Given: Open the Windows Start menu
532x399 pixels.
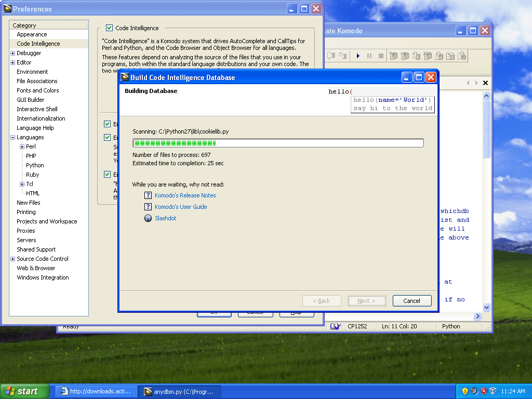Looking at the screenshot, I should click(x=25, y=391).
